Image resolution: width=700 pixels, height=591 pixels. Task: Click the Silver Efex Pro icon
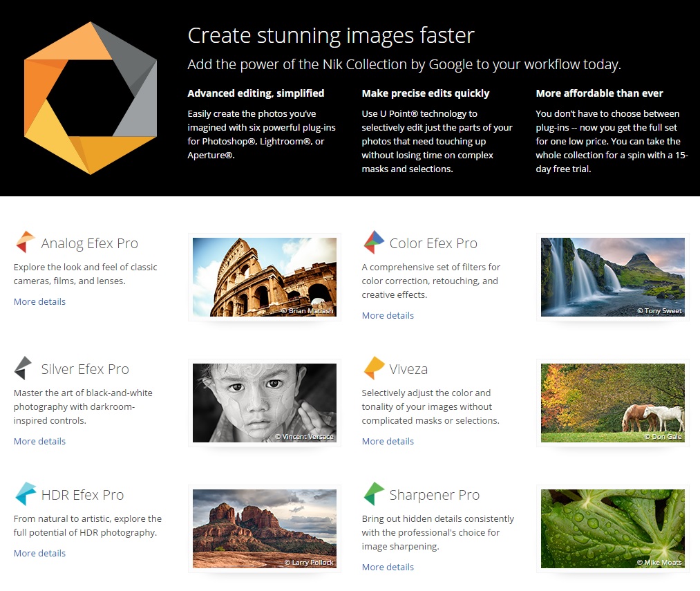point(23,368)
